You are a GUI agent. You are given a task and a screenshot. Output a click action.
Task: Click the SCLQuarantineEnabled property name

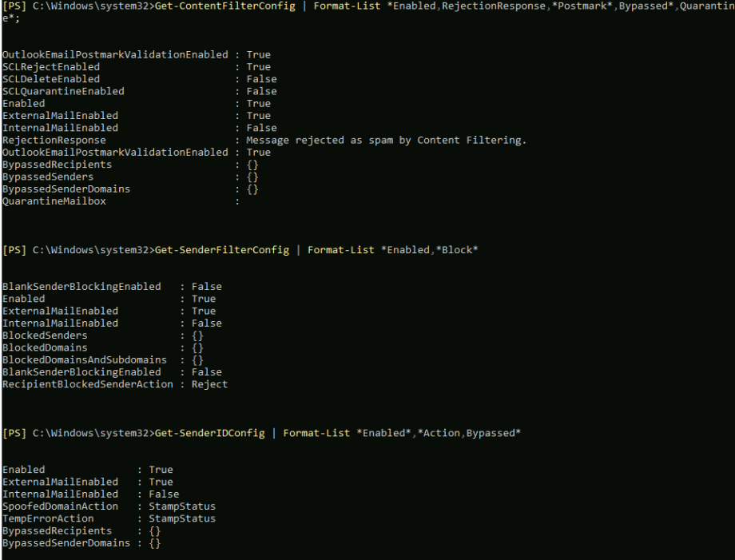click(63, 91)
